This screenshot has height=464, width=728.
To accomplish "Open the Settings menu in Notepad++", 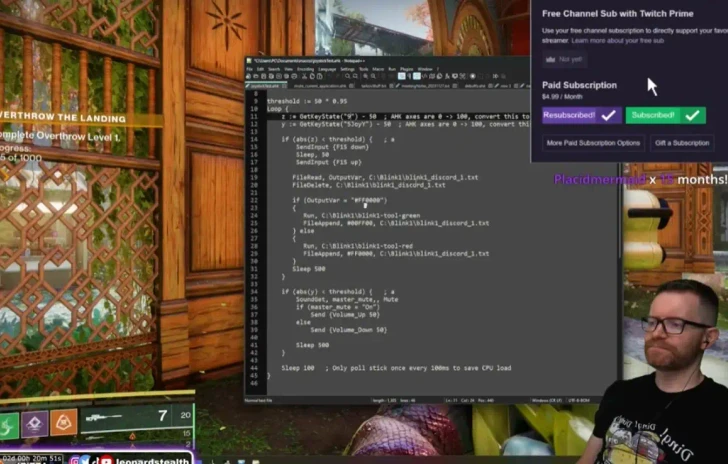I will (346, 69).
